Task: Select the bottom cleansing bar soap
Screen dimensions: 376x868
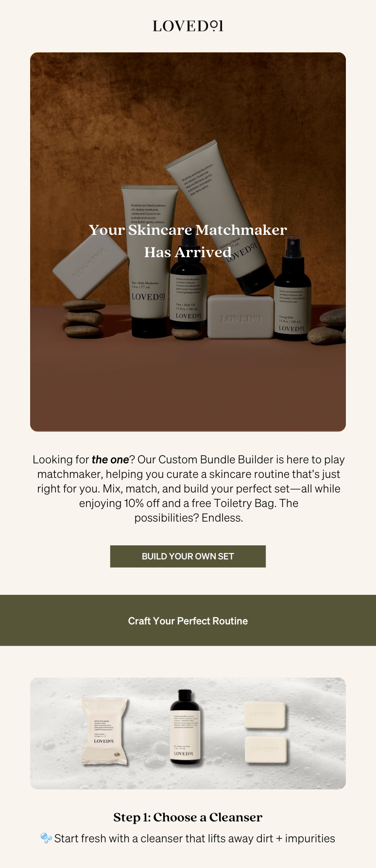Action: pyautogui.click(x=265, y=750)
